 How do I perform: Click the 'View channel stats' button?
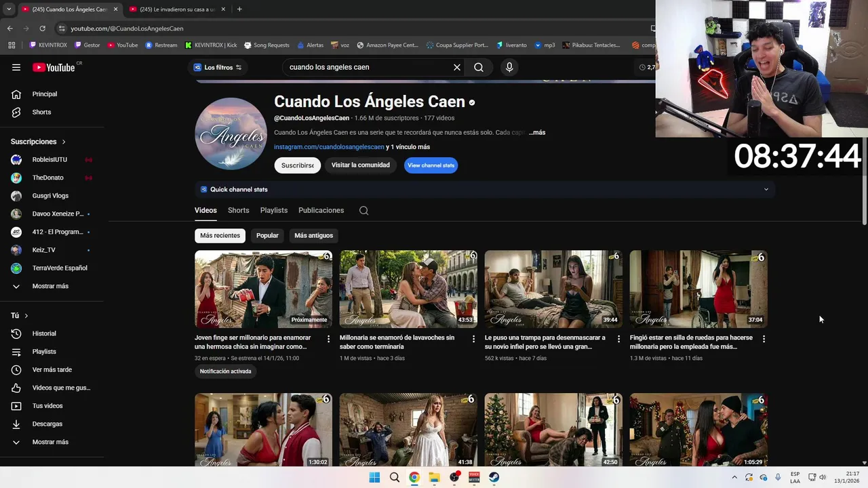(431, 165)
